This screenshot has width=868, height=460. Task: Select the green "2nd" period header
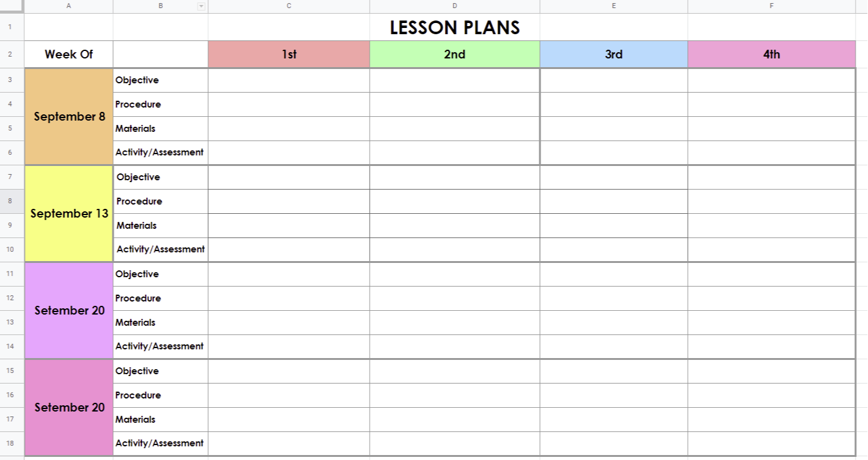(x=455, y=54)
